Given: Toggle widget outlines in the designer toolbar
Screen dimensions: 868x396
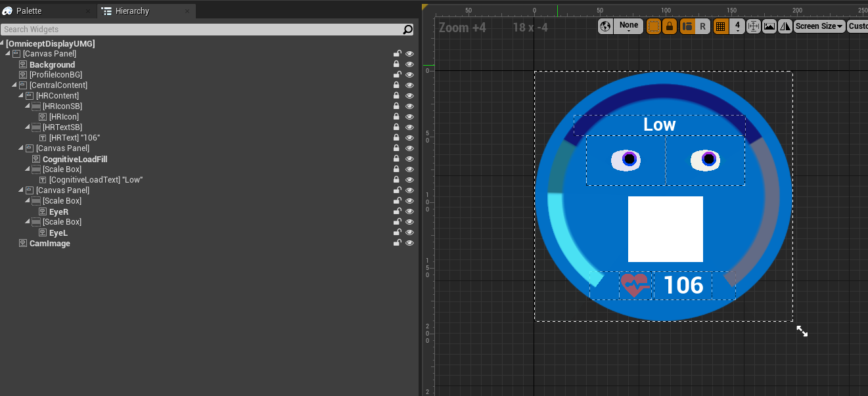Looking at the screenshot, I should pos(654,26).
